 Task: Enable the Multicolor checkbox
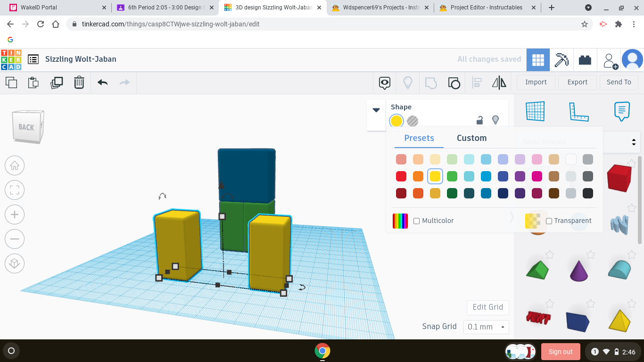[417, 221]
